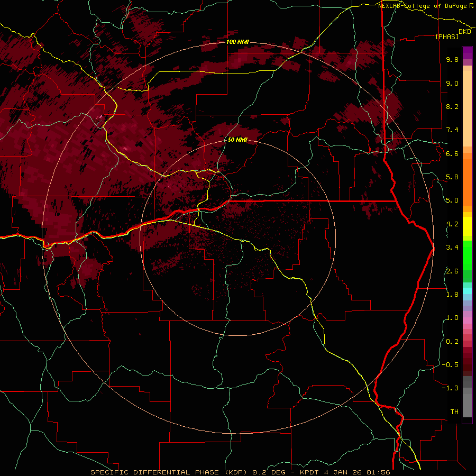This screenshot has width=476, height=476.
Task: Click the 4.2 scale label
Action: tap(452, 224)
